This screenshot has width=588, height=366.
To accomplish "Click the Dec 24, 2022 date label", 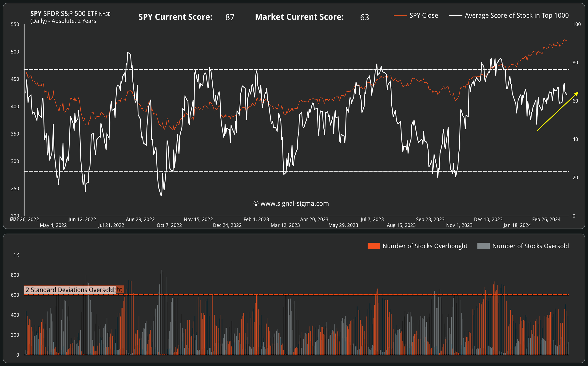I will 227,225.
